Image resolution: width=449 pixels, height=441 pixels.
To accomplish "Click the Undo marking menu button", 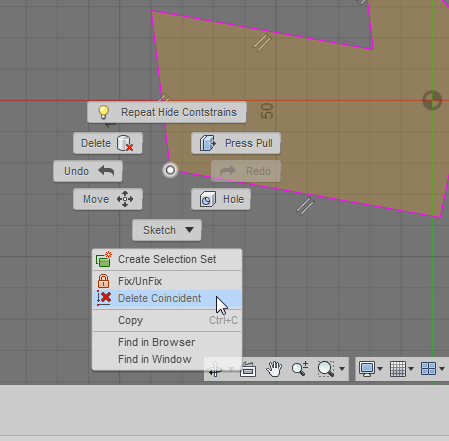I will tap(88, 171).
